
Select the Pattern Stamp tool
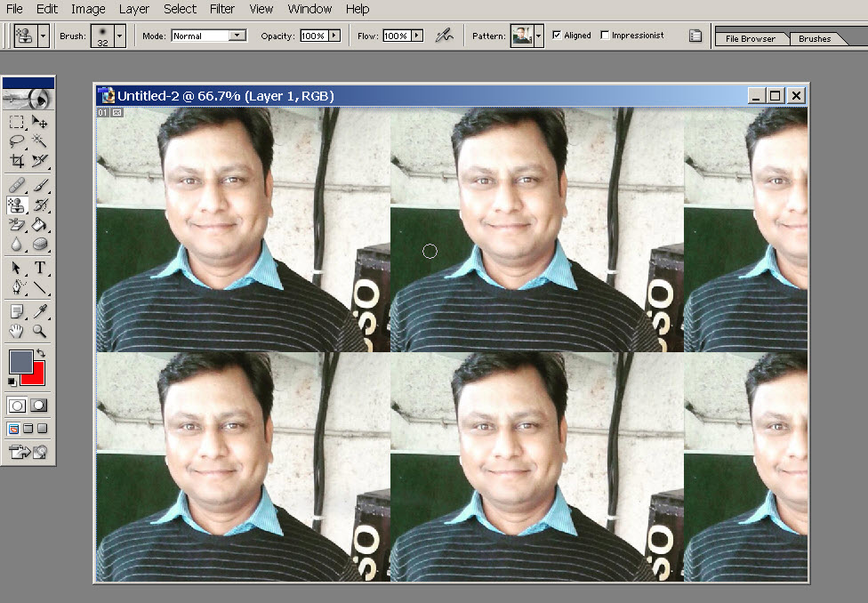coord(16,204)
